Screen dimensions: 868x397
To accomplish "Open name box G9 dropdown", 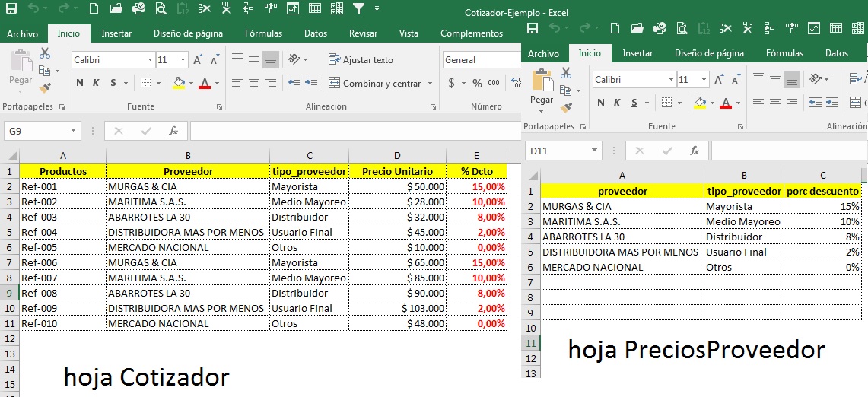I will (73, 132).
